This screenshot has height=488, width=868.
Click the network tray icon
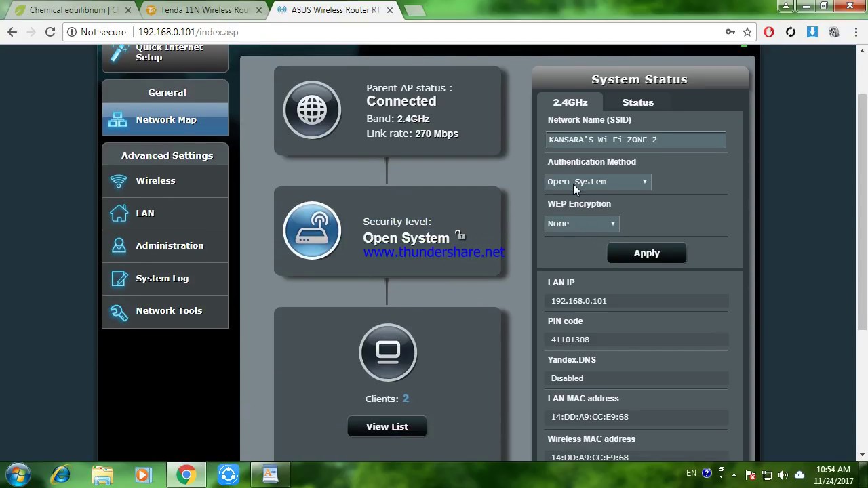click(767, 474)
